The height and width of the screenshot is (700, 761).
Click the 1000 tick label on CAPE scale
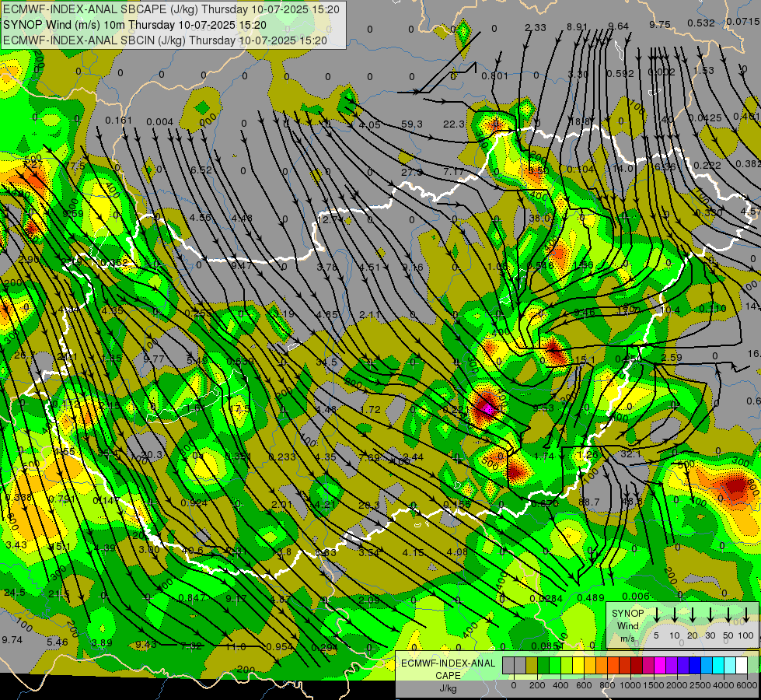[630, 685]
